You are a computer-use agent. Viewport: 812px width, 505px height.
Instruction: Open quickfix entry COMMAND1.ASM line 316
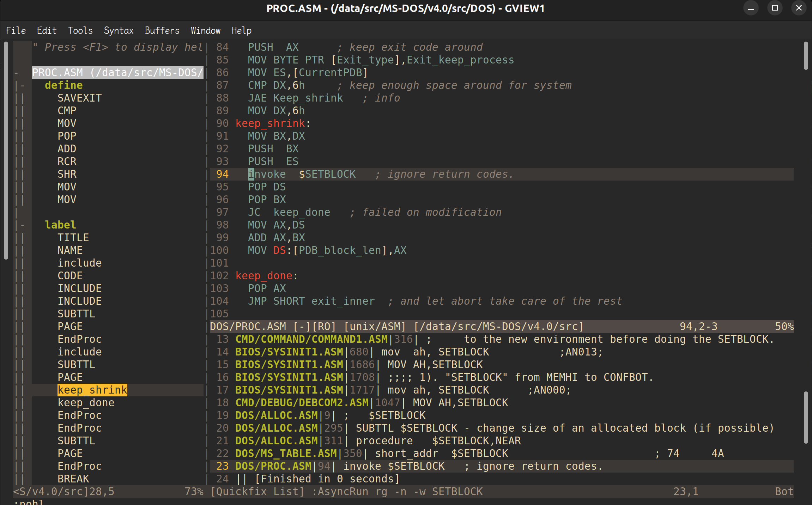(x=502, y=339)
